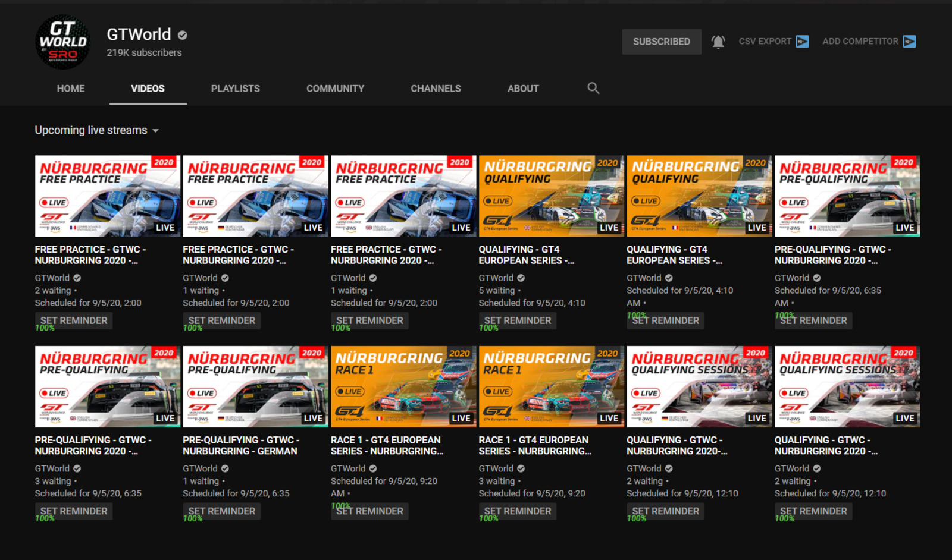Set reminder for German-flag Free Practice stream
Image resolution: width=952 pixels, height=560 pixels.
coord(222,320)
